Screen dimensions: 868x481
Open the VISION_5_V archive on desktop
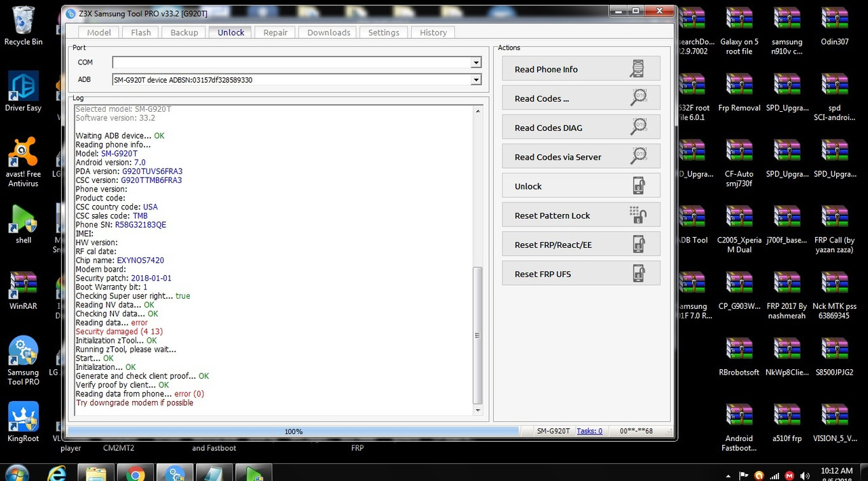coord(834,423)
